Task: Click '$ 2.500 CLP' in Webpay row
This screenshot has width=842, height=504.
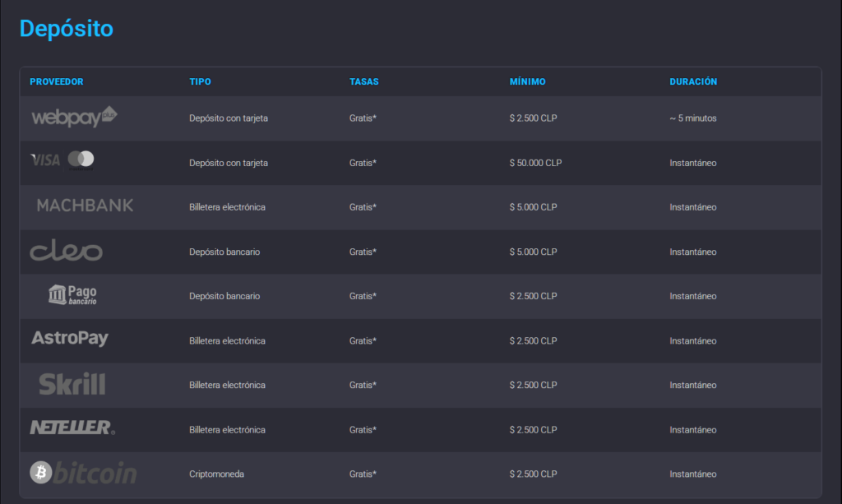Action: pyautogui.click(x=533, y=118)
